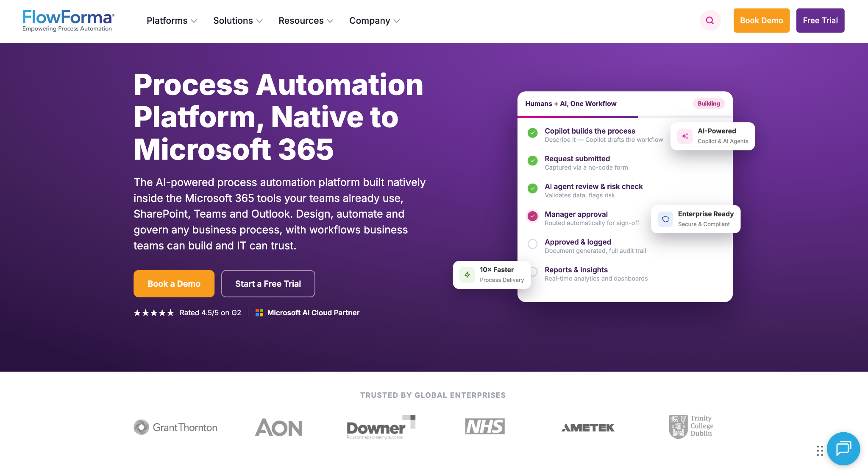Click Validates data, flags risk text
Viewport: 868px width, 470px height.
tap(580, 195)
